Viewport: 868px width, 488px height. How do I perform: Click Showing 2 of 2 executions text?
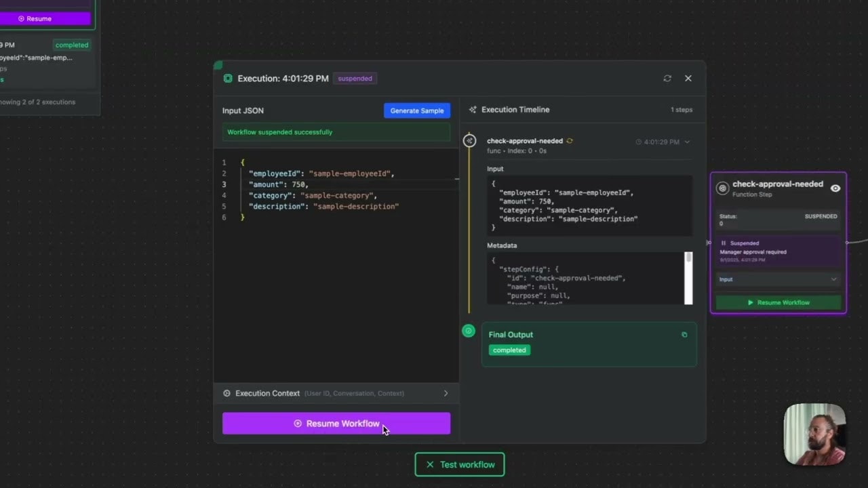click(x=37, y=102)
